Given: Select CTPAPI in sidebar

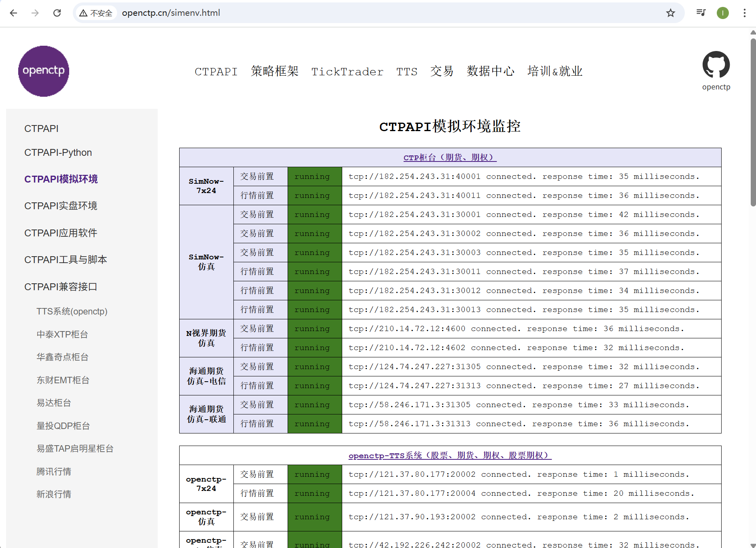Looking at the screenshot, I should [x=41, y=129].
